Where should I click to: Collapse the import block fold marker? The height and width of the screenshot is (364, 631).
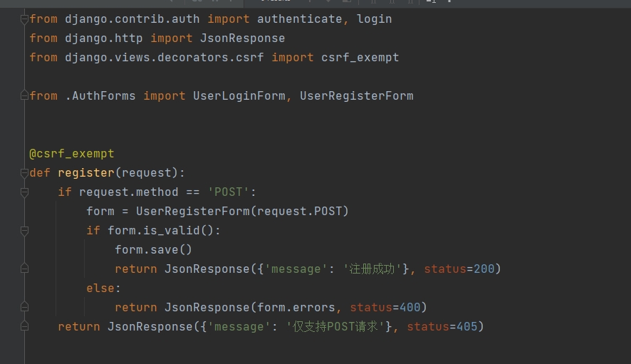pos(25,19)
